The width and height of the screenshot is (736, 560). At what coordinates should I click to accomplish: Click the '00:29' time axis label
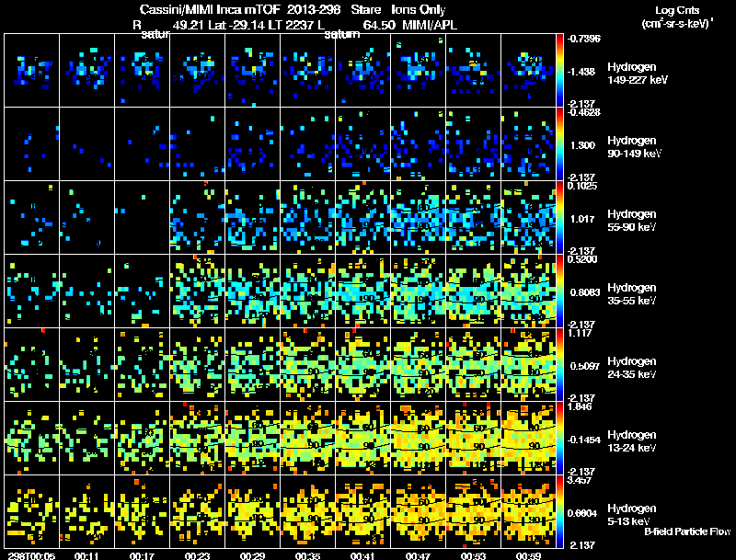coord(252,555)
